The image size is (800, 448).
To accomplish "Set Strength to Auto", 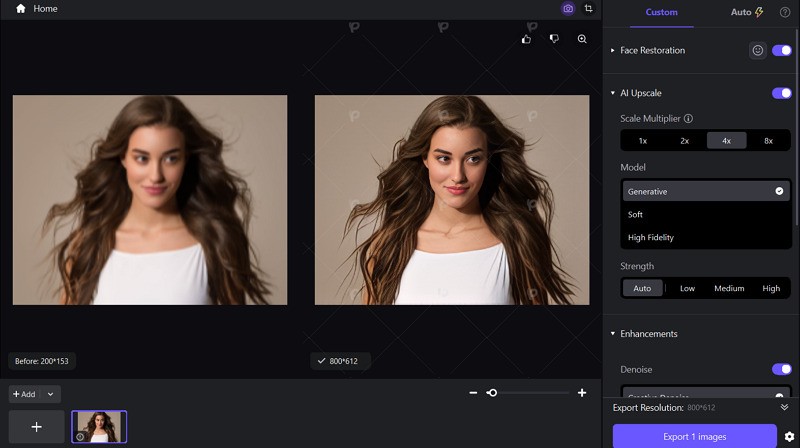I will (x=642, y=288).
